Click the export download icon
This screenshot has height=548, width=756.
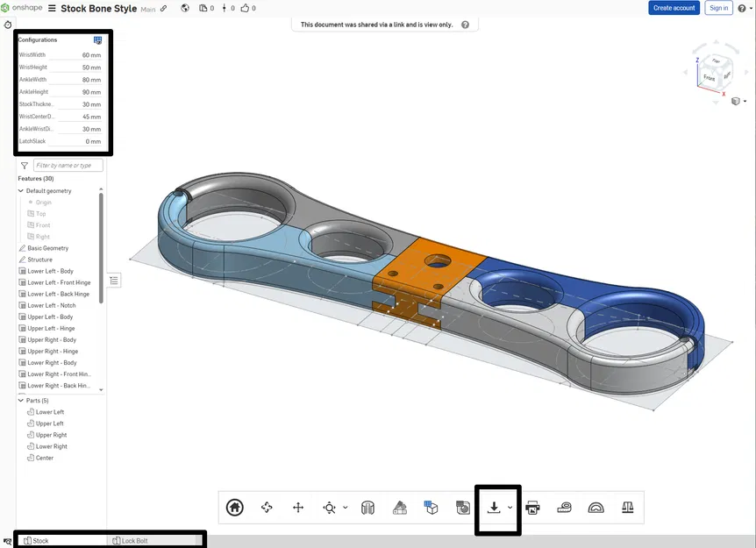(494, 508)
